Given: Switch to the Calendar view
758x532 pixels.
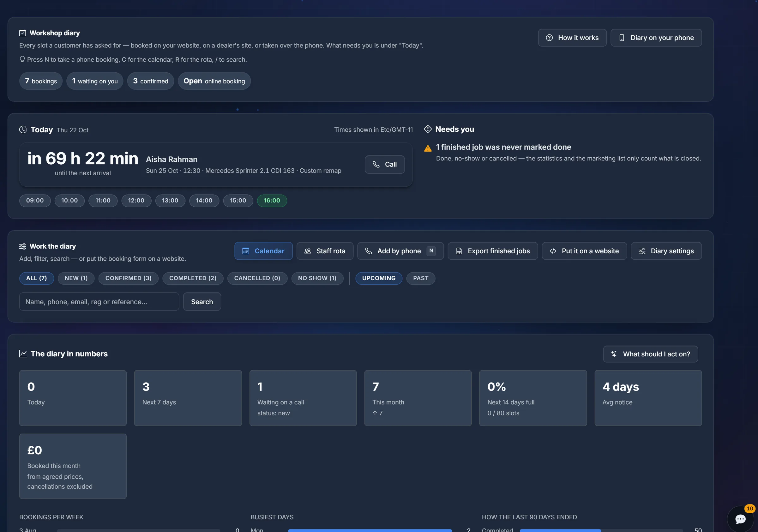Looking at the screenshot, I should [263, 251].
